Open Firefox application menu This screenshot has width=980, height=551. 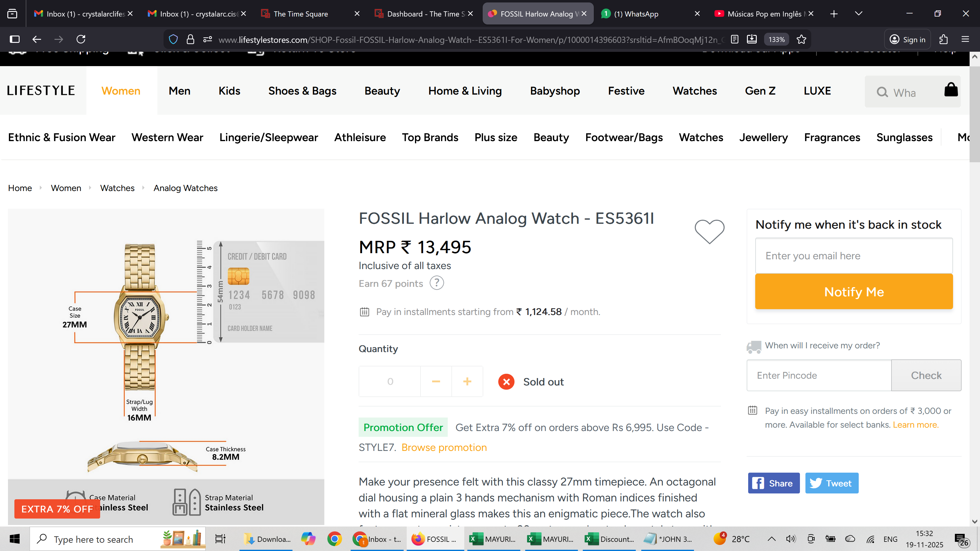(x=965, y=39)
